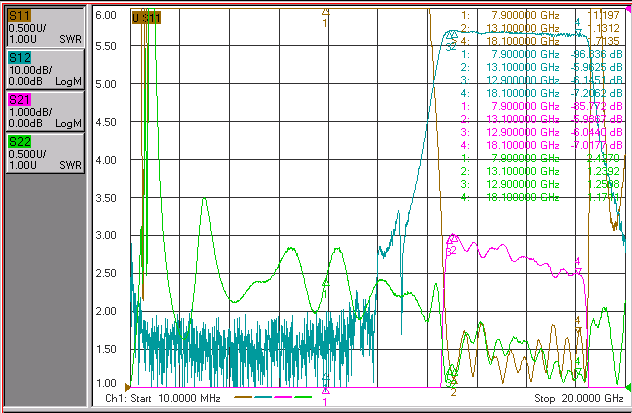The width and height of the screenshot is (632, 413).
Task: Click the '5.50' Y-axis label
Action: 106,46
